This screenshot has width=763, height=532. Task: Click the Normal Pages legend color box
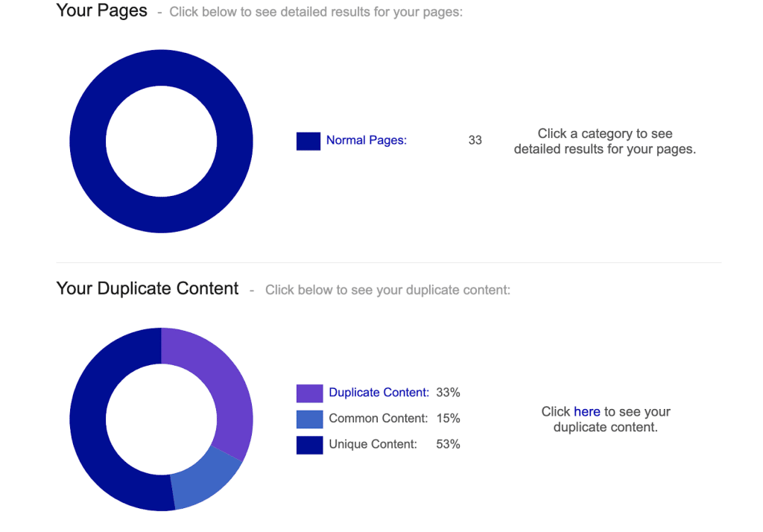pos(308,141)
